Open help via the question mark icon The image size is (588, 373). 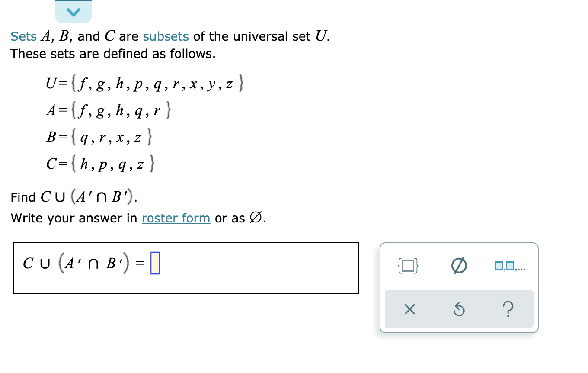(x=508, y=309)
